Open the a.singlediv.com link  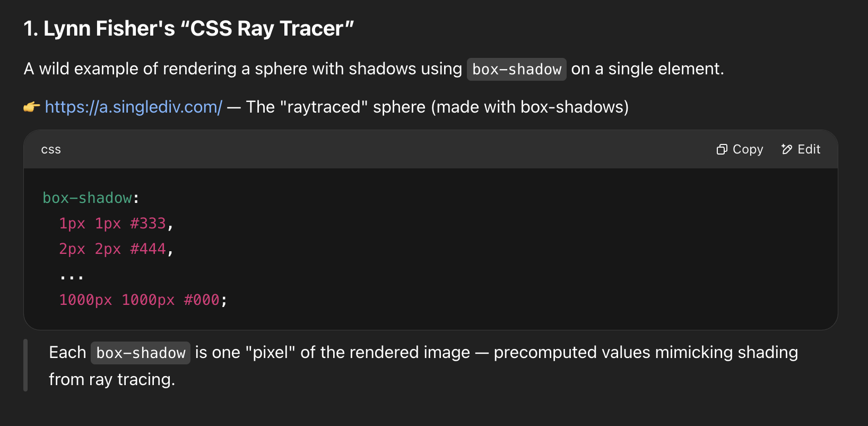click(x=134, y=107)
